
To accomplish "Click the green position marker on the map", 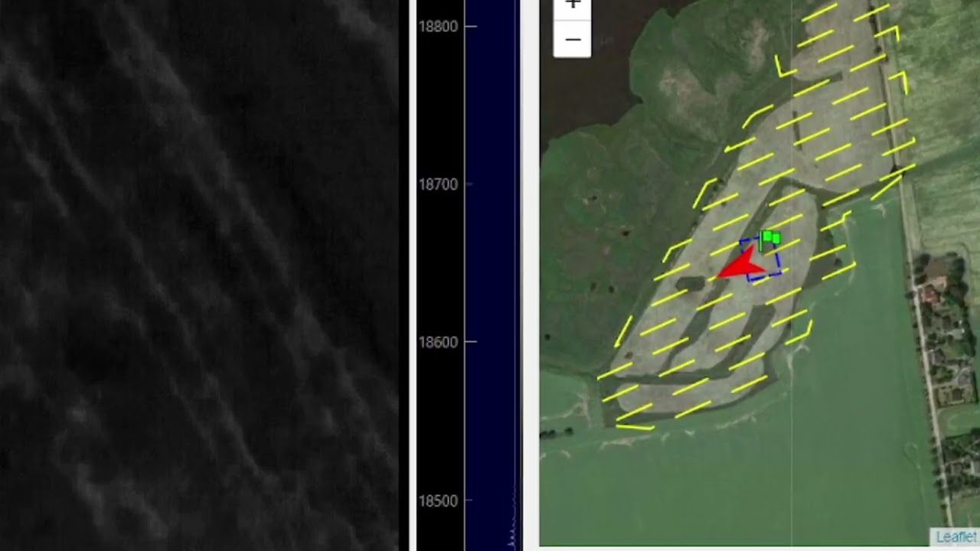I will [770, 239].
